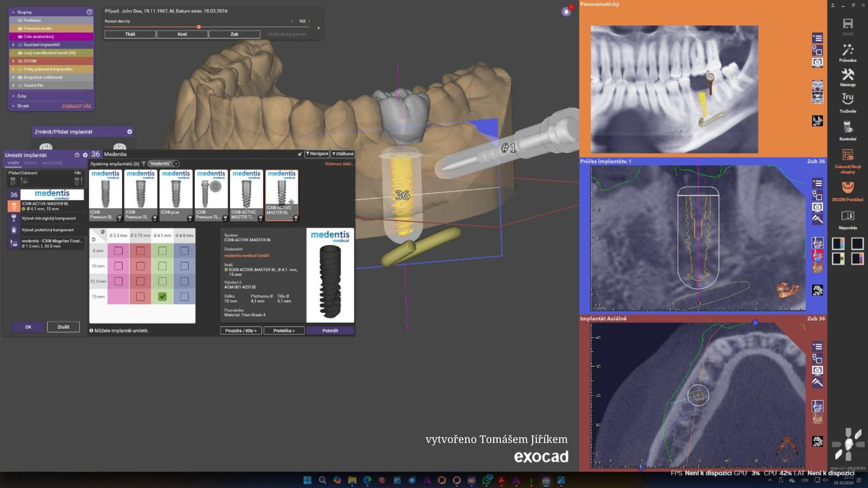Launch the TruSmile rendering mode

(848, 103)
